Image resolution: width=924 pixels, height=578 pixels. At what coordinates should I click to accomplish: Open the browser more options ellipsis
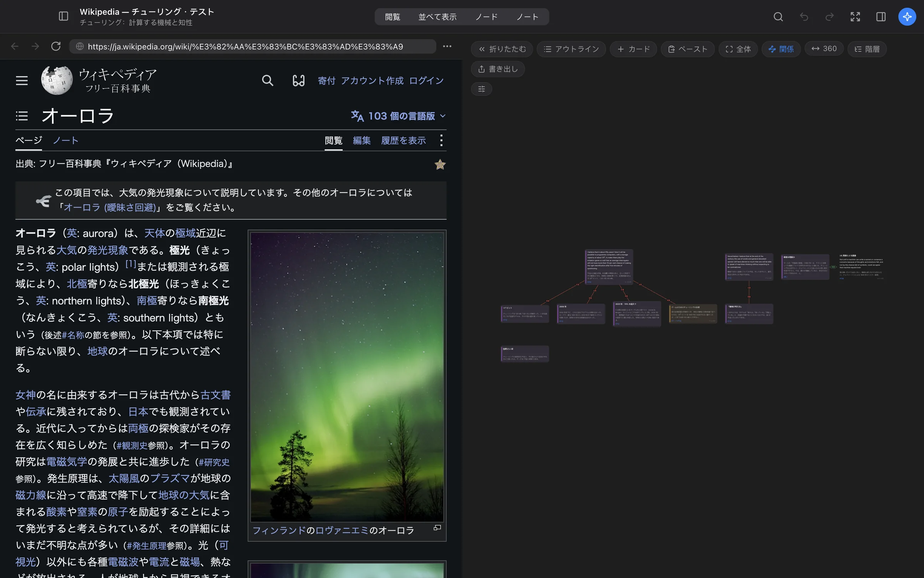click(x=447, y=46)
